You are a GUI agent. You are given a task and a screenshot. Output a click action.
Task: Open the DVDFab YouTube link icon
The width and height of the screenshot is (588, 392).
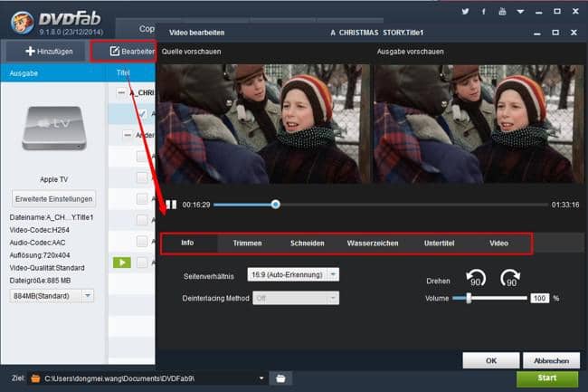point(502,11)
